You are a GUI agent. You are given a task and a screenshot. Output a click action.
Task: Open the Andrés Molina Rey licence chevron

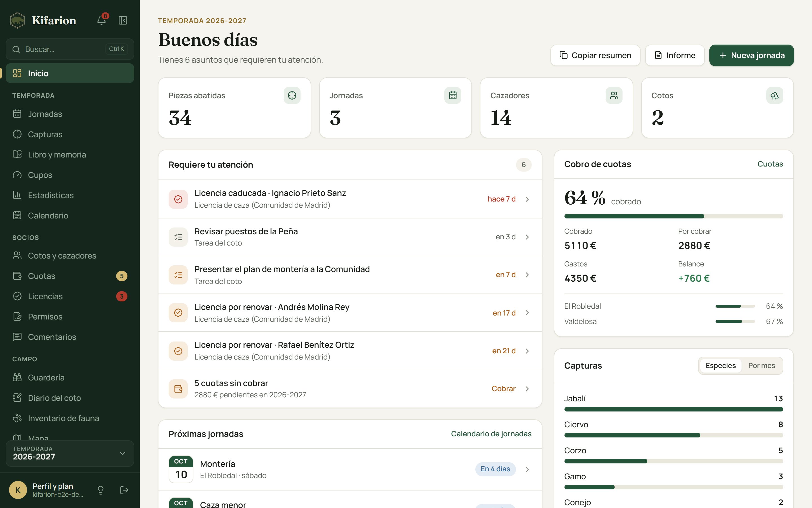click(x=527, y=313)
